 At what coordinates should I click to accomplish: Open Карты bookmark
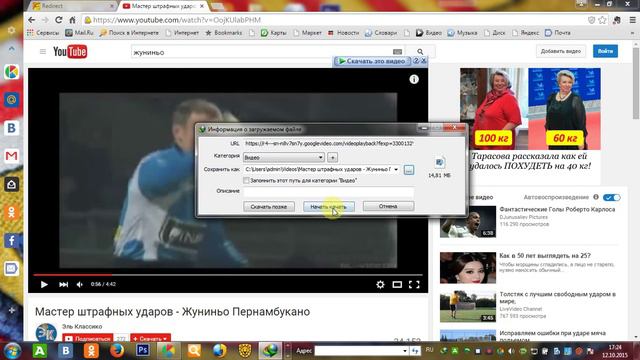[x=274, y=33]
